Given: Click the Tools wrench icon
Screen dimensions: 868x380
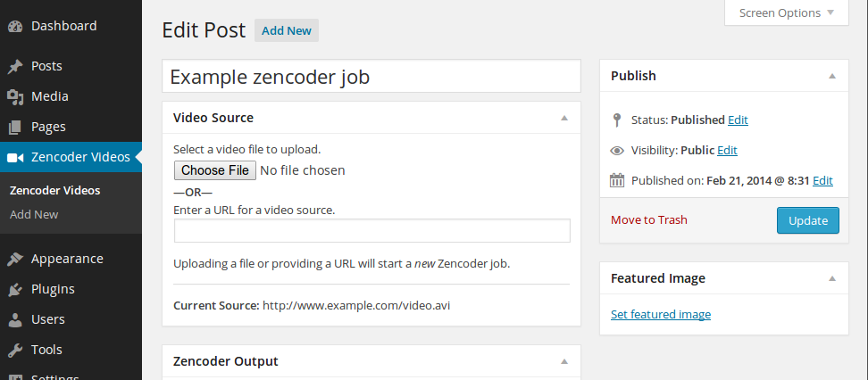Looking at the screenshot, I should click(x=15, y=350).
